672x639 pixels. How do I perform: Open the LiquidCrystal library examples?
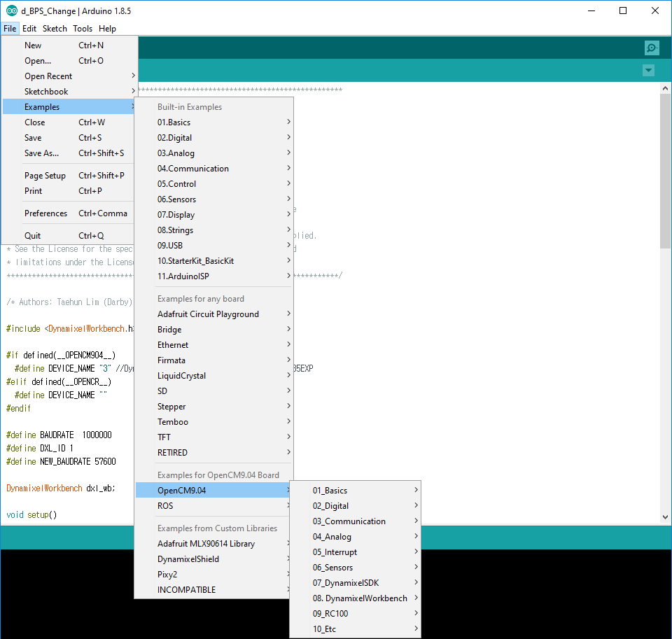214,376
